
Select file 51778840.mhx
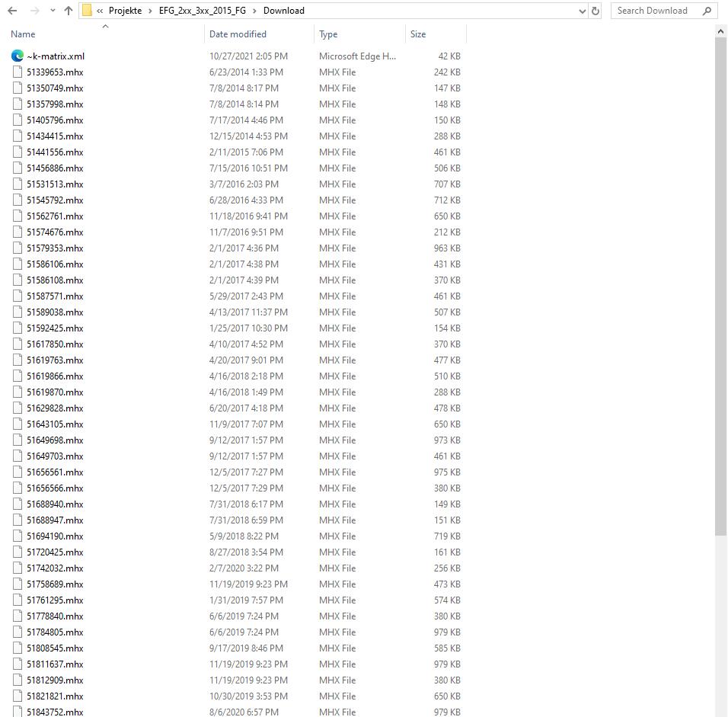(x=55, y=616)
